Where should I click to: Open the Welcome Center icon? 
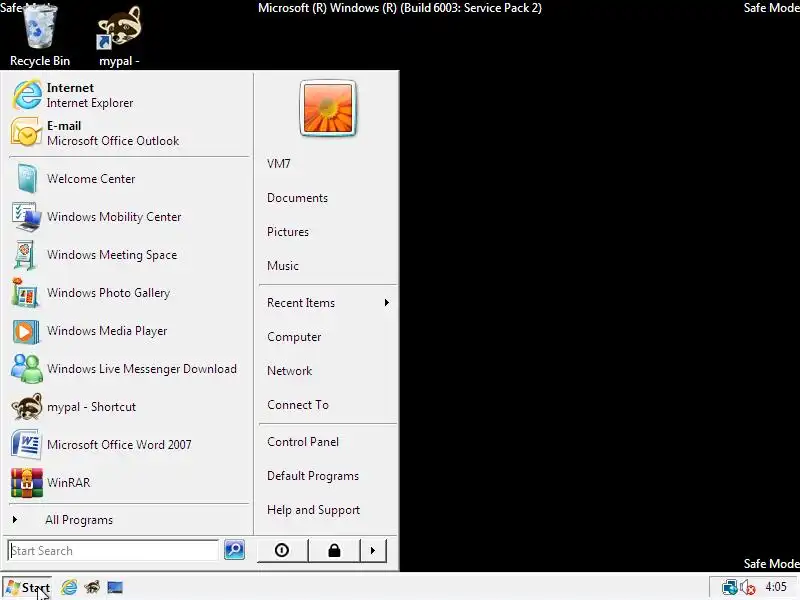(x=27, y=179)
